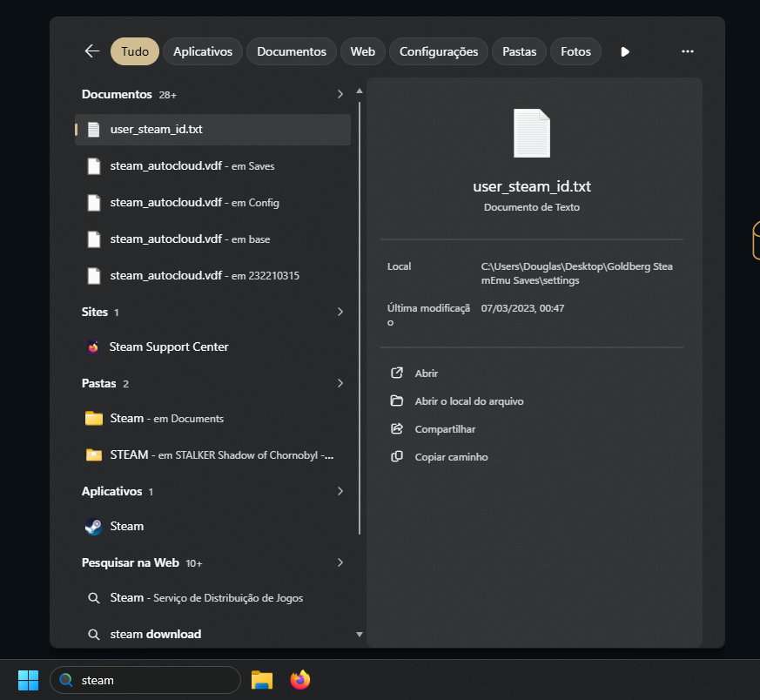Launch the Steam application result
The image size is (760, 700).
click(212, 527)
